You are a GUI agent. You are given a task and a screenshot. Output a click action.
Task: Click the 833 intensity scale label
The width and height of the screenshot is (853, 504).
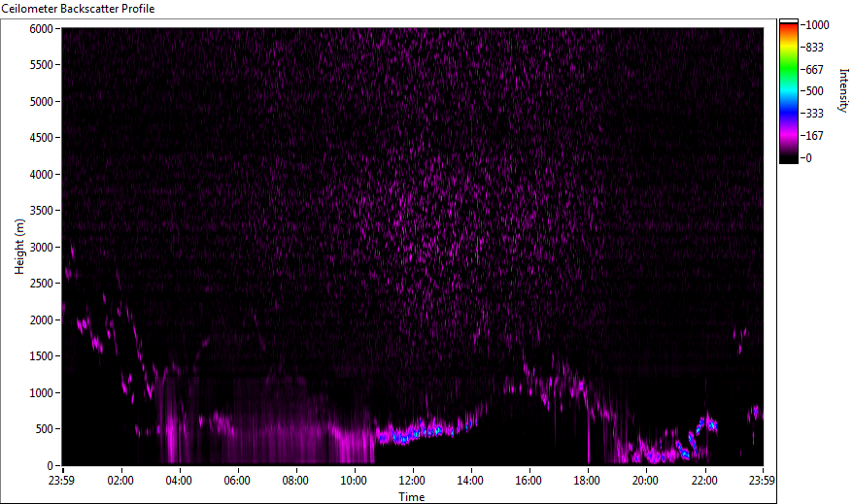(x=814, y=48)
